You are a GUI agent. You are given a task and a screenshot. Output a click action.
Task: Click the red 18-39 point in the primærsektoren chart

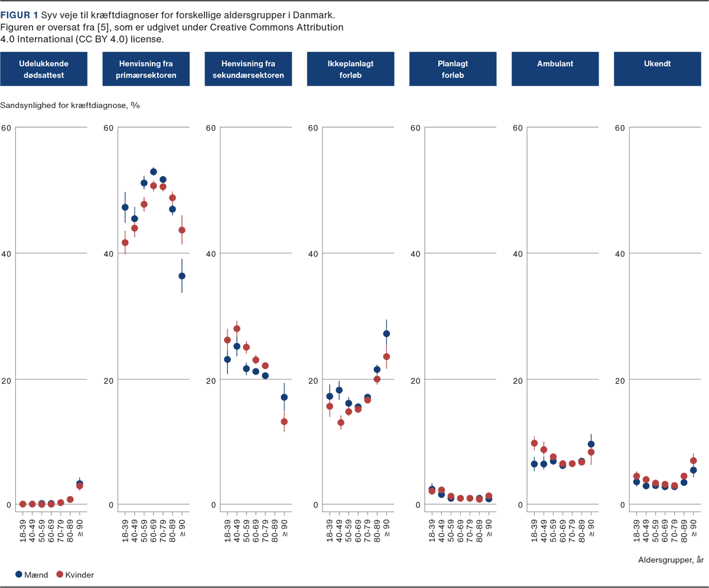click(x=125, y=243)
